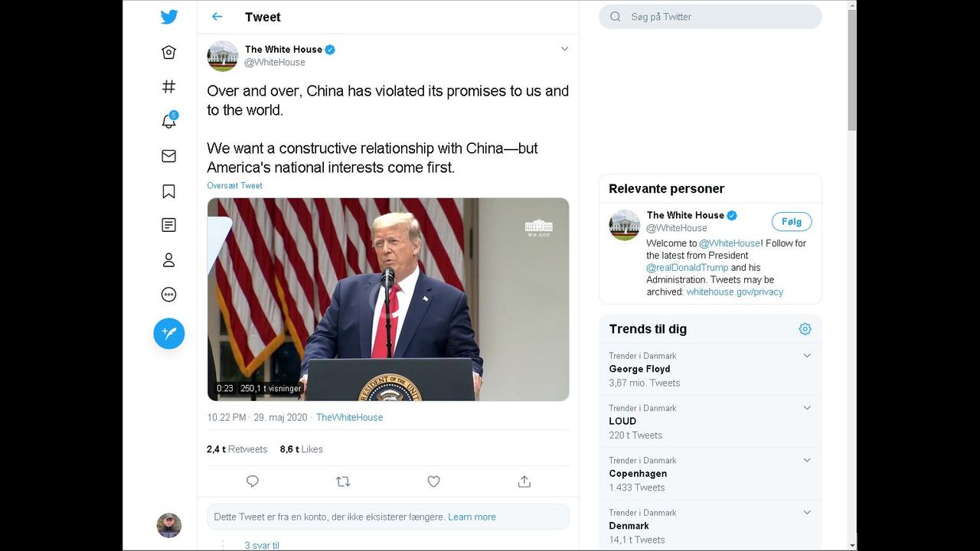This screenshot has width=980, height=551.
Task: Open tweet options chevron menu
Action: pos(564,49)
